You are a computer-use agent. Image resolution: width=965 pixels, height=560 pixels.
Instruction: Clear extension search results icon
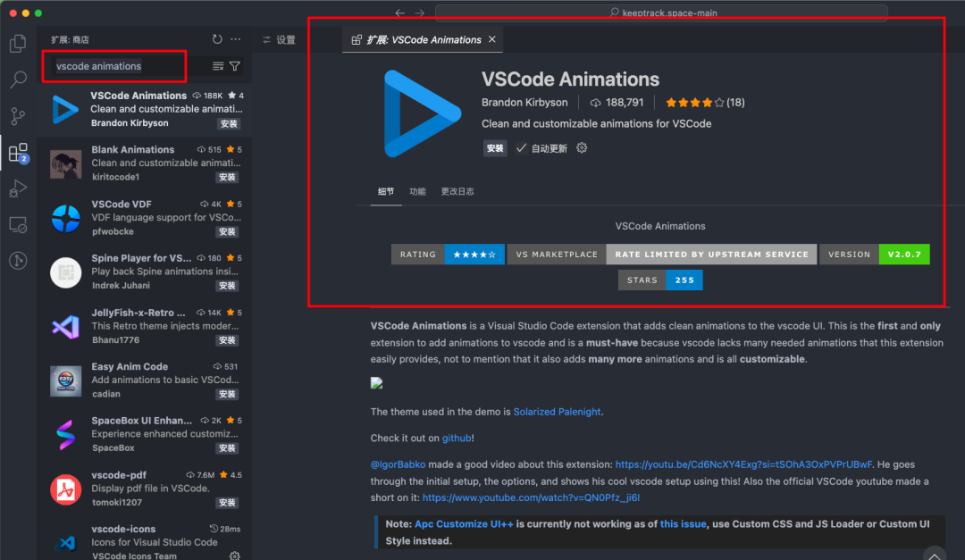click(218, 66)
